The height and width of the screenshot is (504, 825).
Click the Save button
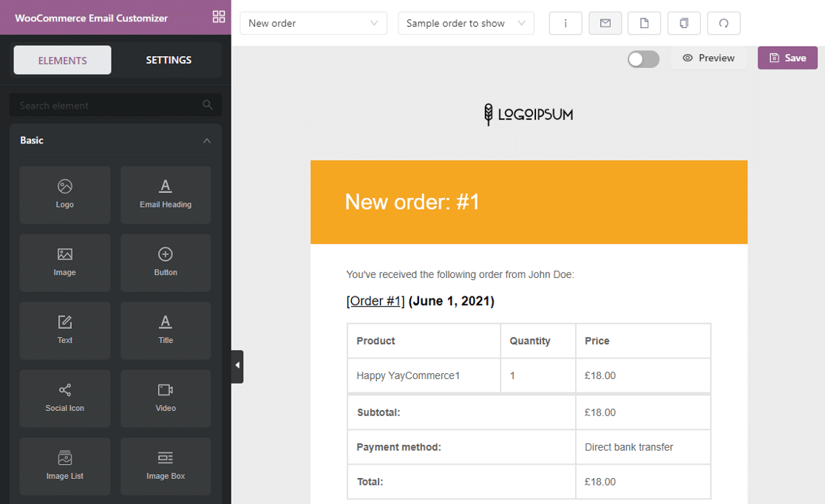coord(787,58)
